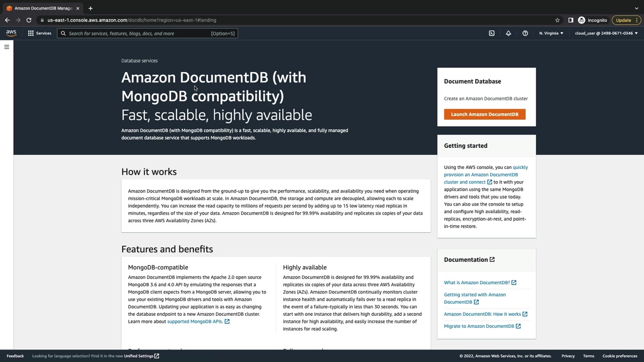Image resolution: width=644 pixels, height=362 pixels.
Task: Close the Amazon DocumentDB browser tab
Action: pyautogui.click(x=77, y=8)
